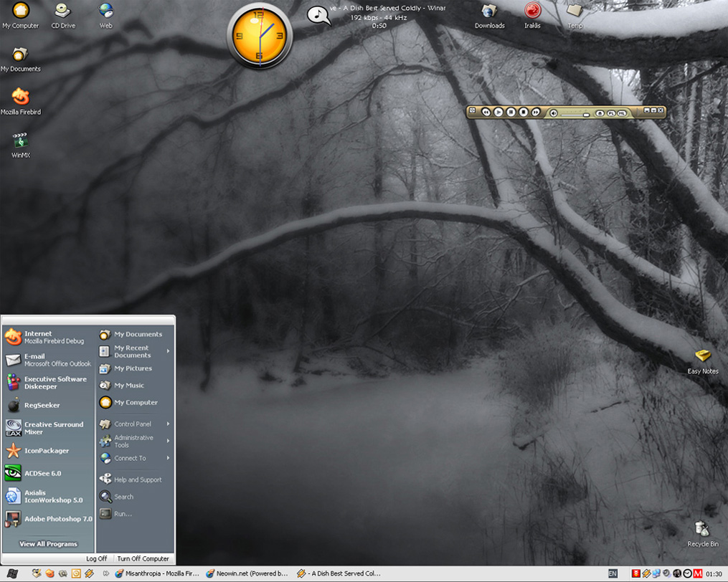Stop playback in Winamp
This screenshot has width=728, height=582.
point(524,113)
